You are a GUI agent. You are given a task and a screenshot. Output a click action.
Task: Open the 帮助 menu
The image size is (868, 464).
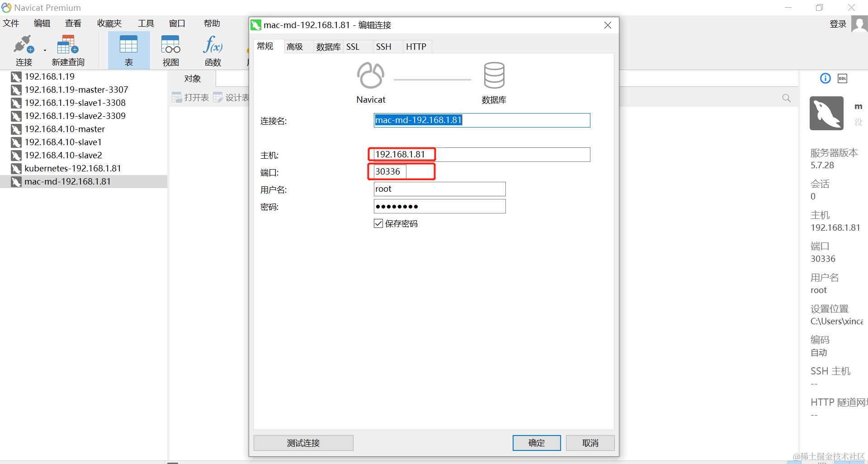click(212, 23)
